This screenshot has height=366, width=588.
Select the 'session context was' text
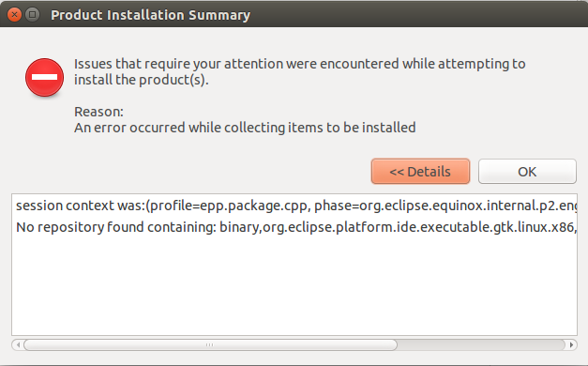click(x=81, y=206)
